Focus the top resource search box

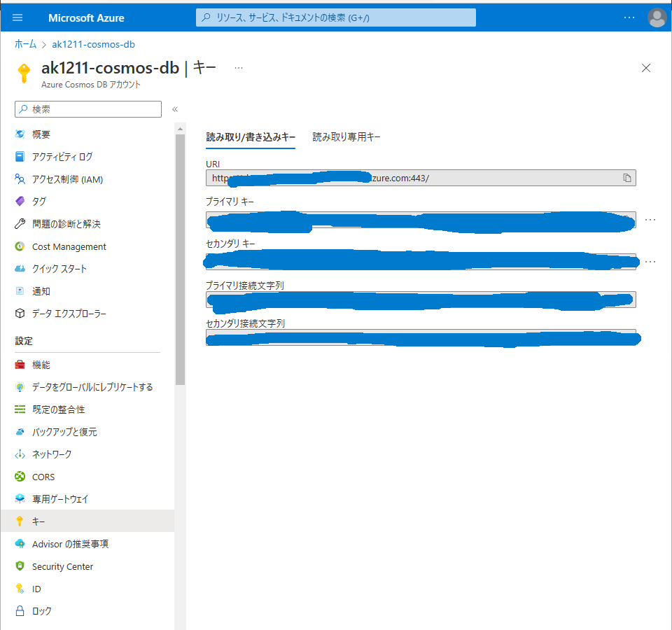336,17
